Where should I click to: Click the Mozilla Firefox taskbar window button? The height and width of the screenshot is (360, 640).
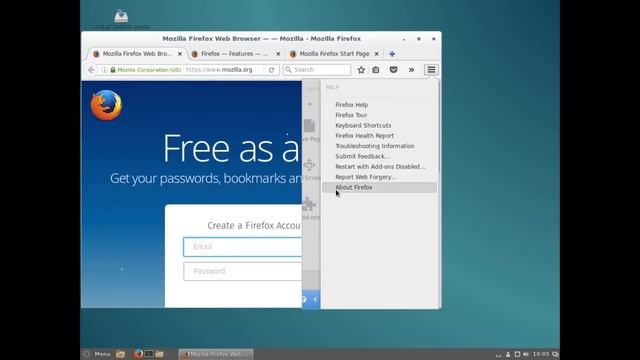216,354
